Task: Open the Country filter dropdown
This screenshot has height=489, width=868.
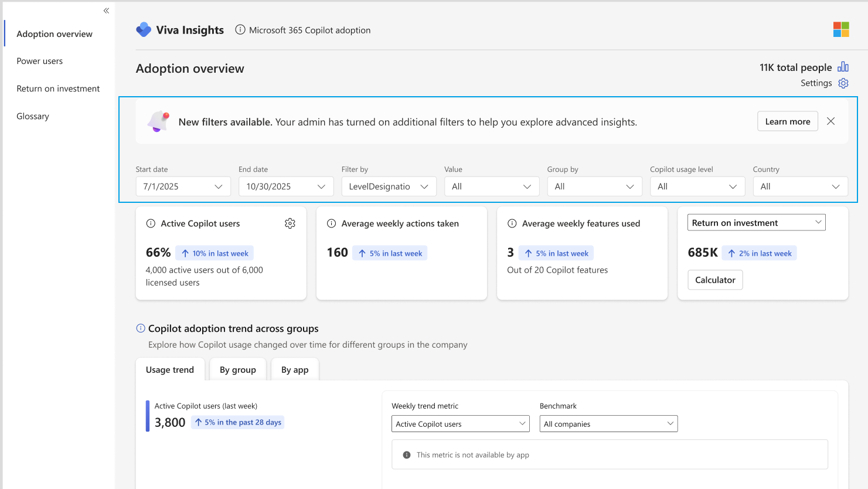Action: [801, 186]
